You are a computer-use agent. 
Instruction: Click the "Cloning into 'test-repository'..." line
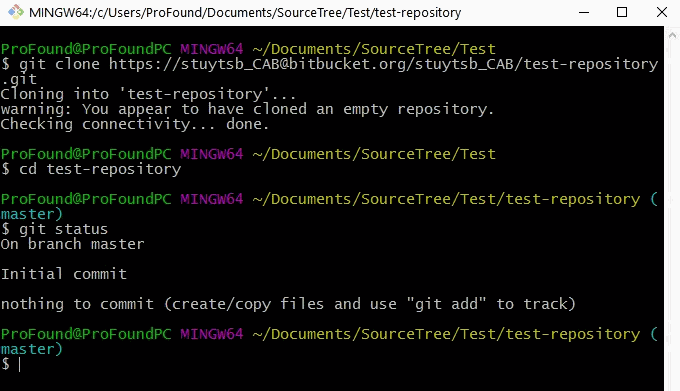coord(148,94)
